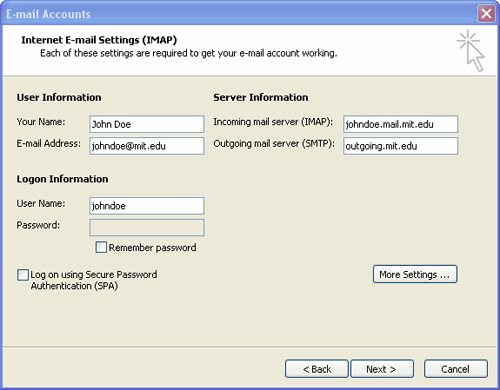
Task: Click the 'Server Information' heading
Action: tap(261, 97)
